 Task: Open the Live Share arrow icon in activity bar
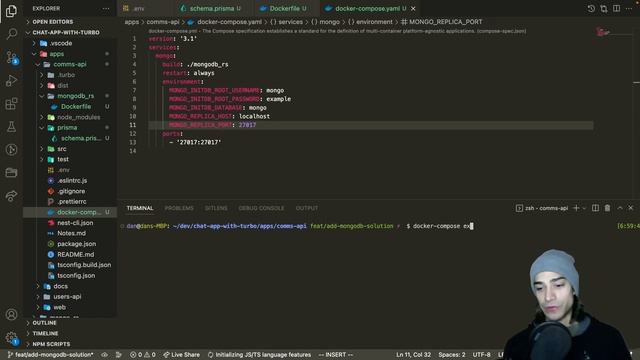pyautogui.click(x=11, y=196)
